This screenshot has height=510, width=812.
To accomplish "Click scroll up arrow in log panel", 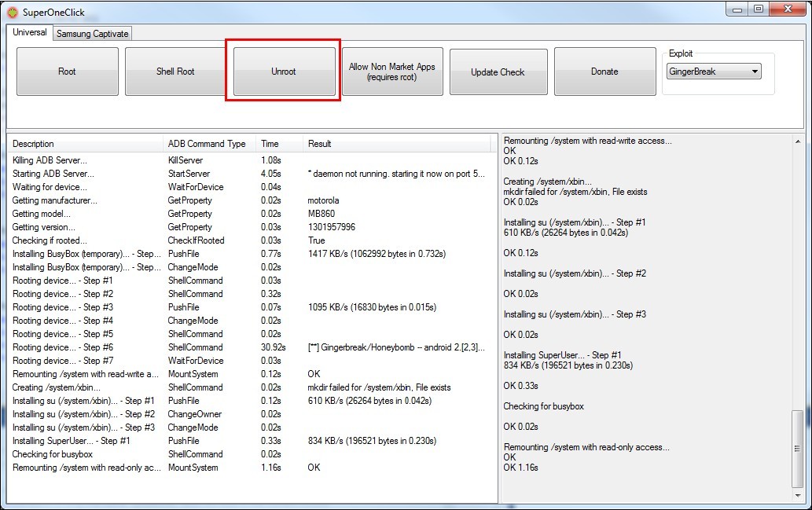I will [x=798, y=139].
